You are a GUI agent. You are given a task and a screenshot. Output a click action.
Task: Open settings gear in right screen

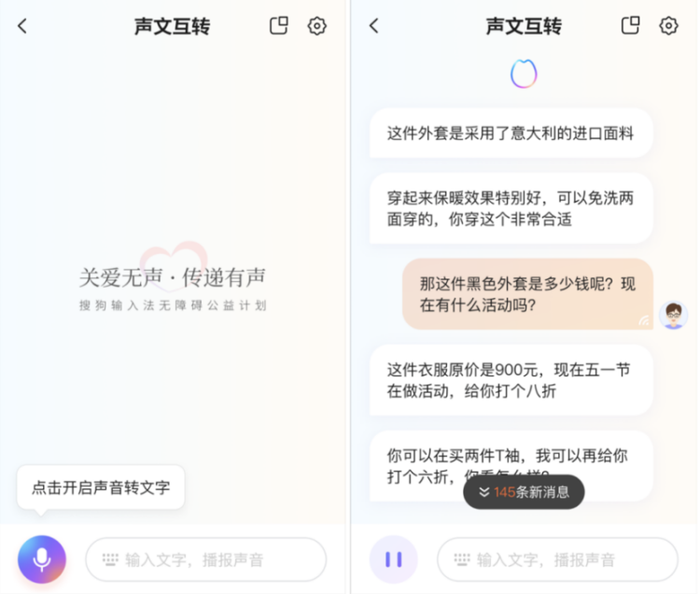point(668,26)
